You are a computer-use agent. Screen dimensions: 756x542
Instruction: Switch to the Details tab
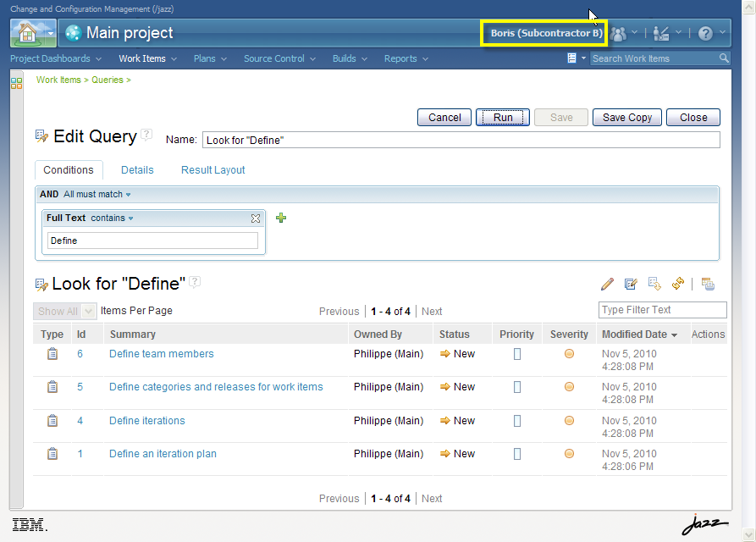[137, 169]
